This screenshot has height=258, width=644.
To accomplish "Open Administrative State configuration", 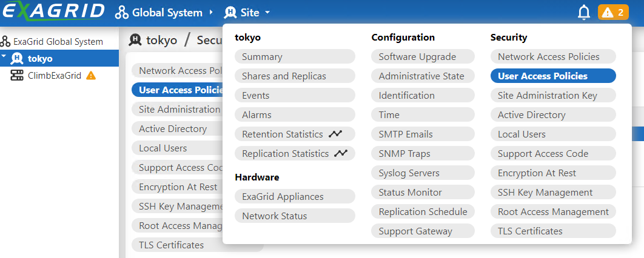I will 423,76.
